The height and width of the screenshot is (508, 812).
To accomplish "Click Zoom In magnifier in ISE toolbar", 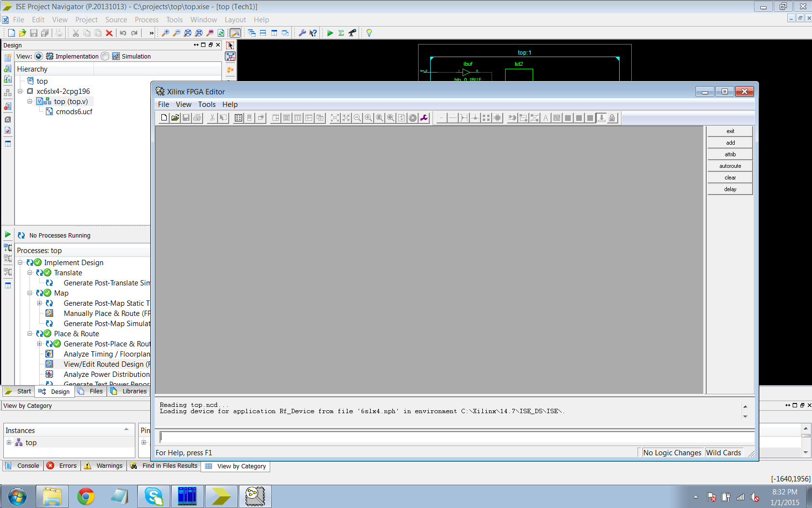I will pos(165,33).
